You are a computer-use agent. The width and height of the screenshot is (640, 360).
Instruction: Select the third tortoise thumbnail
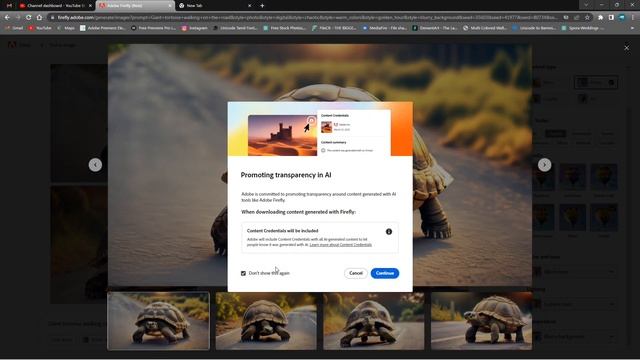point(374,321)
